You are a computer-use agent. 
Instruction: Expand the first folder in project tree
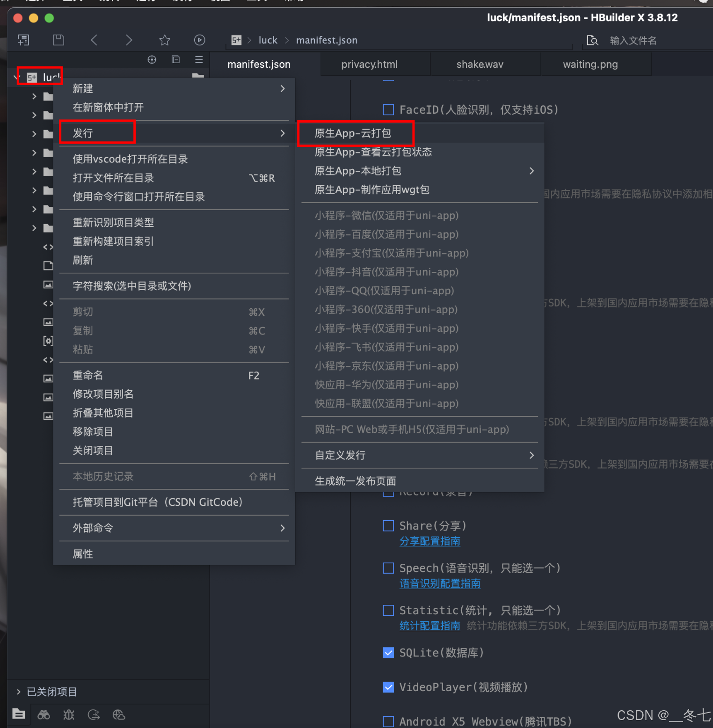[34, 96]
